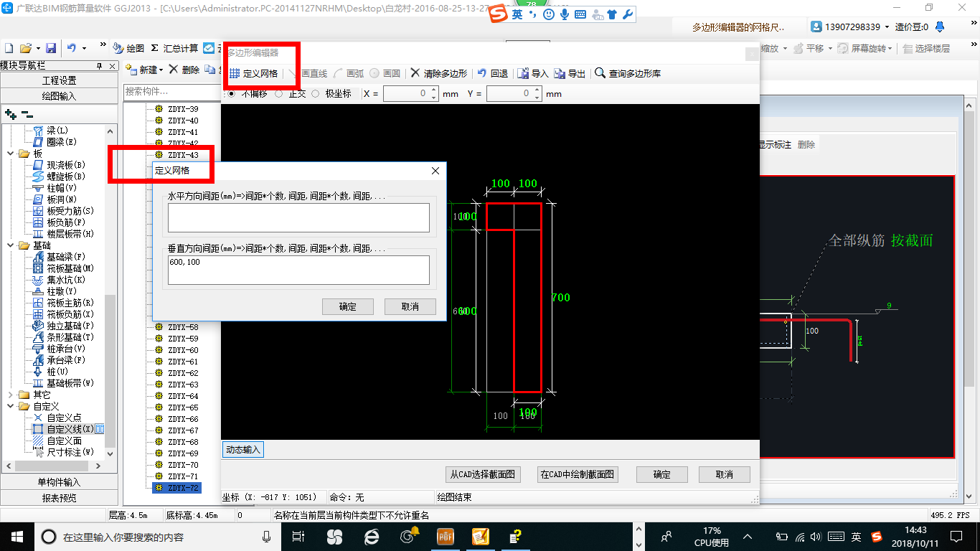Click the 从CAD选择截面图 button
This screenshot has width=980, height=551.
click(482, 474)
